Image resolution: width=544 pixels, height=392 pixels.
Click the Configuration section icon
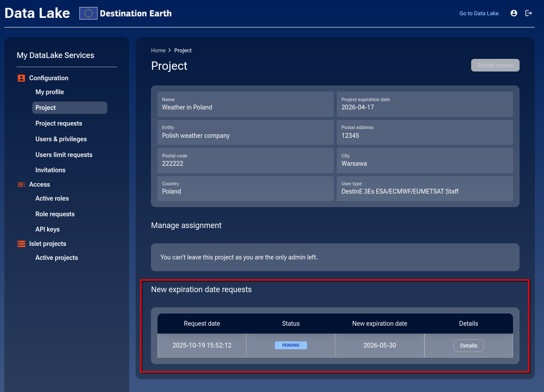coord(21,78)
